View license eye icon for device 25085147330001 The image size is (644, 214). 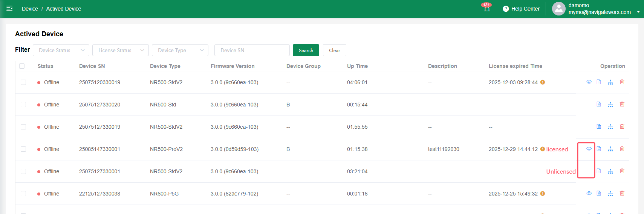tap(589, 149)
